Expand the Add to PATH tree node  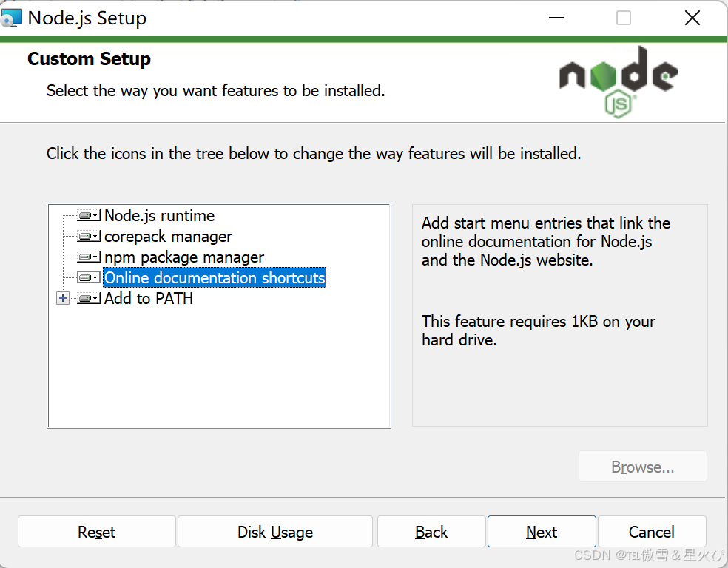[x=63, y=298]
